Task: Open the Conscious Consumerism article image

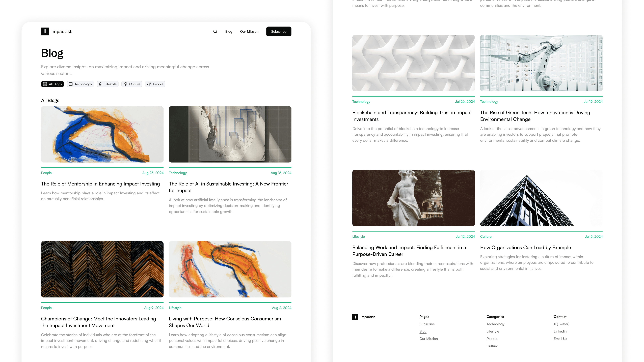Action: click(230, 269)
